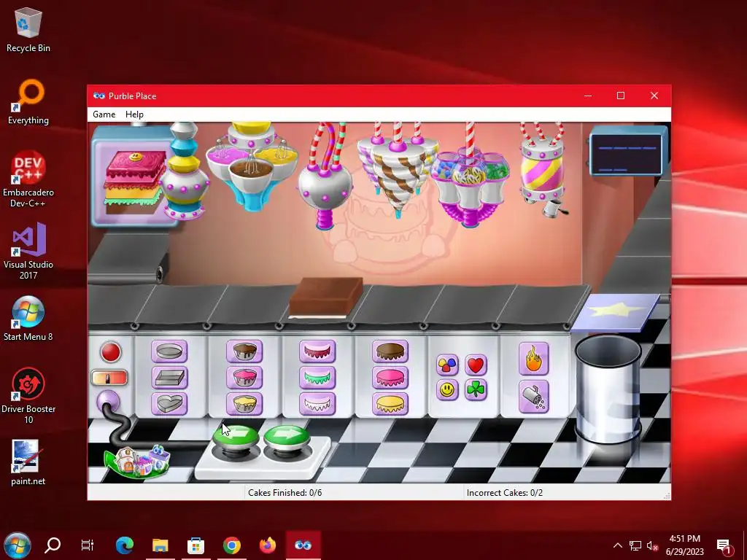The height and width of the screenshot is (560, 747).
Task: Click the flame topping button
Action: click(x=533, y=359)
